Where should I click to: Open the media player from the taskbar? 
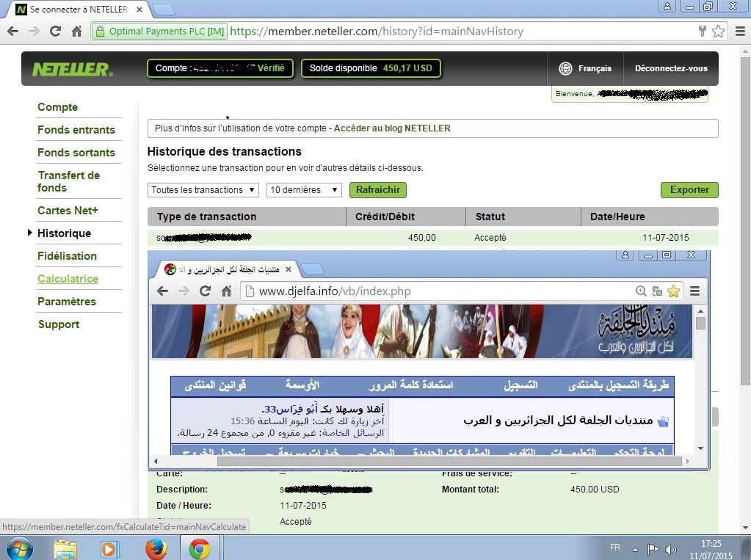[108, 549]
